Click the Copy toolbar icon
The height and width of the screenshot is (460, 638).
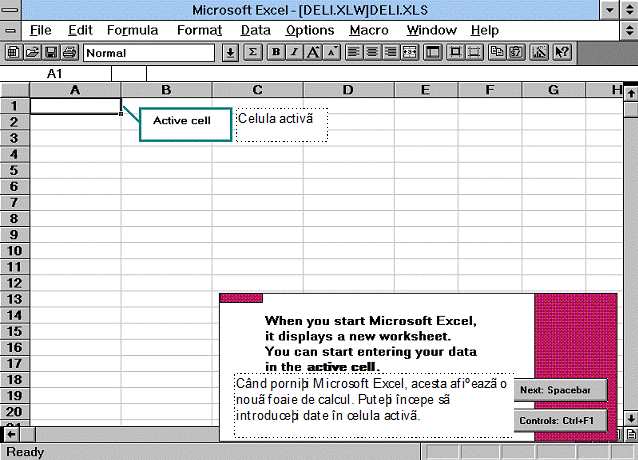pyautogui.click(x=497, y=52)
